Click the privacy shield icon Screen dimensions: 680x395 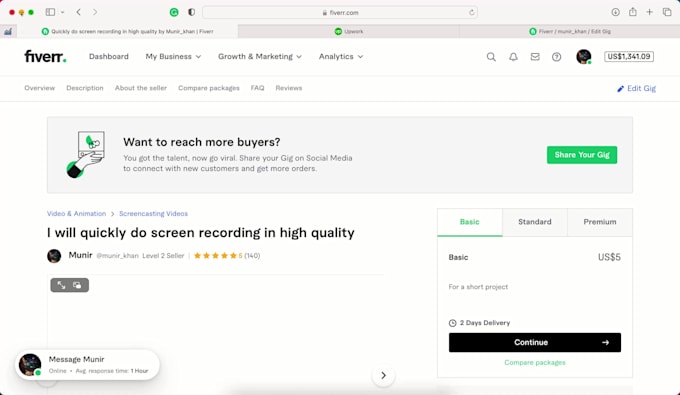pos(191,12)
